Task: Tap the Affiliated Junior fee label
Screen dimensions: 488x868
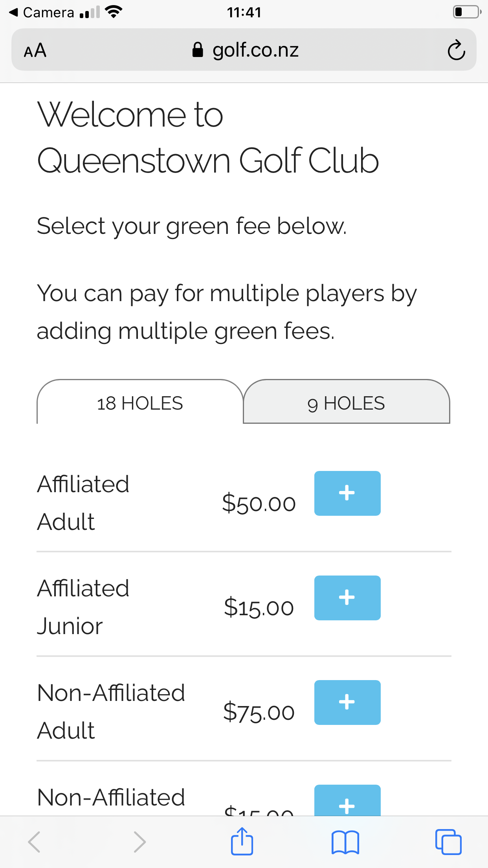Action: 83,607
